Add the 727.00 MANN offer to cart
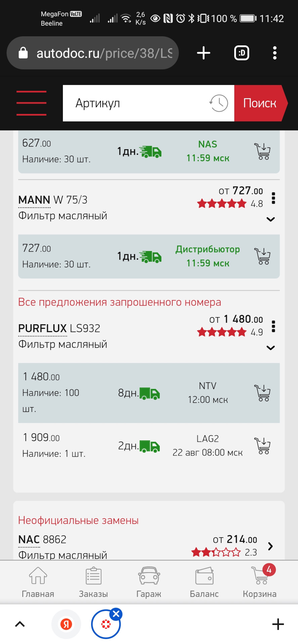 262,256
